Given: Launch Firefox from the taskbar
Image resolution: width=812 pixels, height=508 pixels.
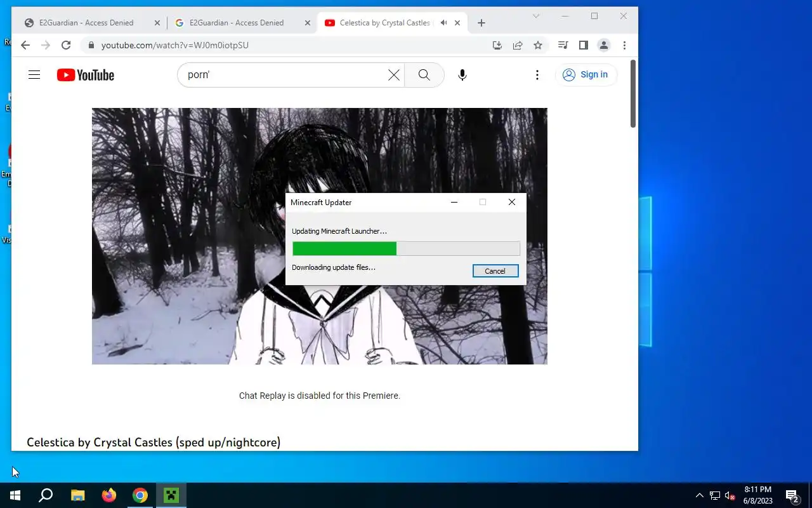Looking at the screenshot, I should [x=109, y=495].
